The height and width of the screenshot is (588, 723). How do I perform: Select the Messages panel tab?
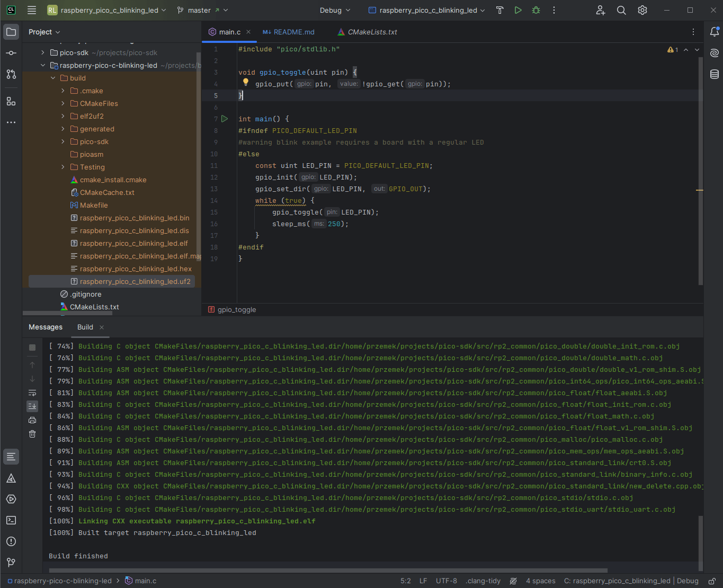[x=46, y=327]
